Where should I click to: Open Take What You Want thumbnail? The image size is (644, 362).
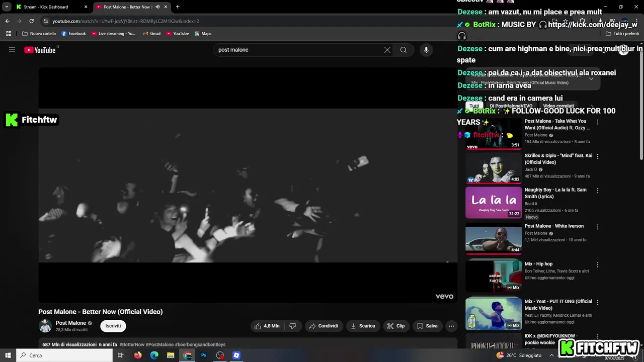[x=494, y=134]
